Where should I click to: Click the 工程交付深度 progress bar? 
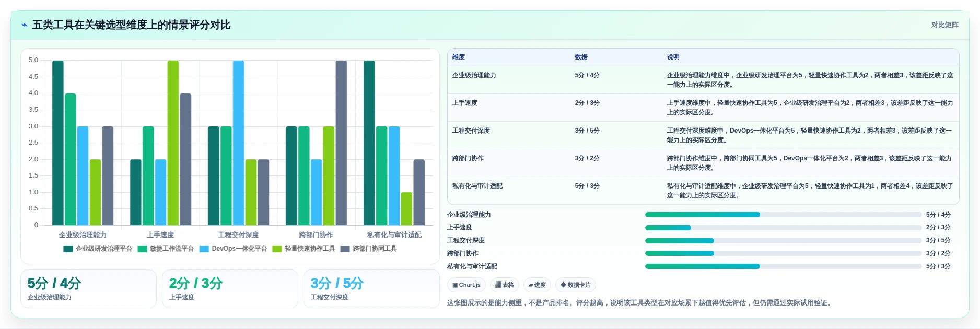click(783, 241)
